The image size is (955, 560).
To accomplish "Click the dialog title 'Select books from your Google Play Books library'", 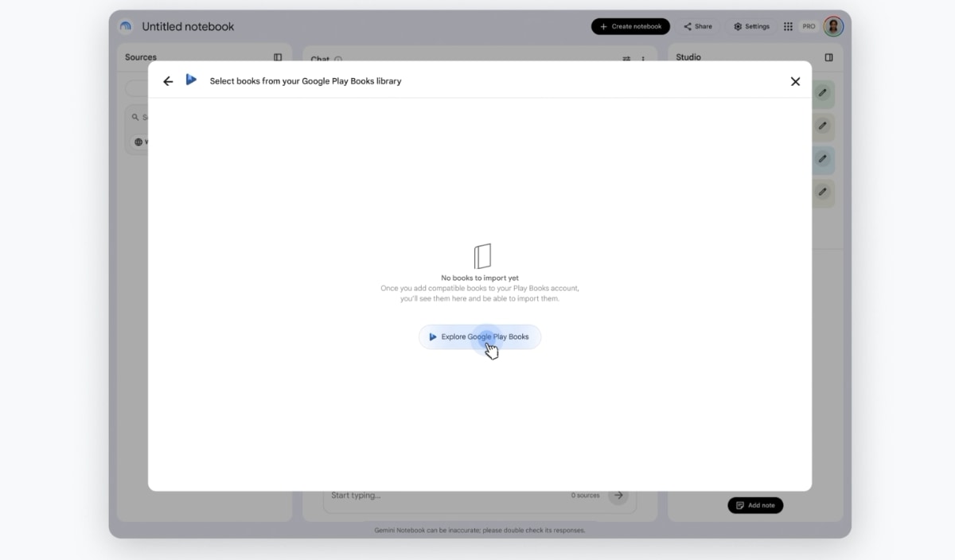I will (x=306, y=81).
